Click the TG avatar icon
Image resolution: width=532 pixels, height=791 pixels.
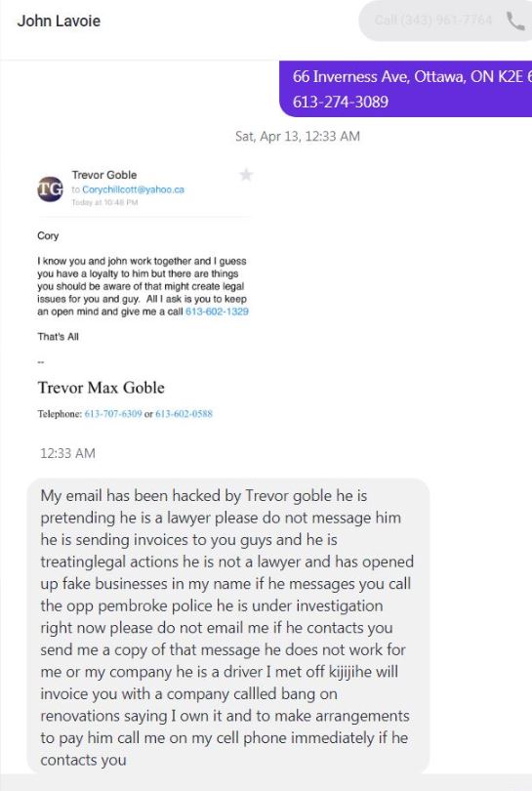tap(51, 189)
